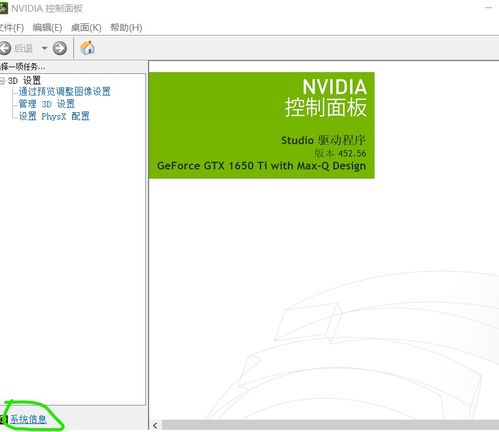Minimize the NVIDIA 控制面板 window
This screenshot has width=499, height=432.
pos(488,8)
